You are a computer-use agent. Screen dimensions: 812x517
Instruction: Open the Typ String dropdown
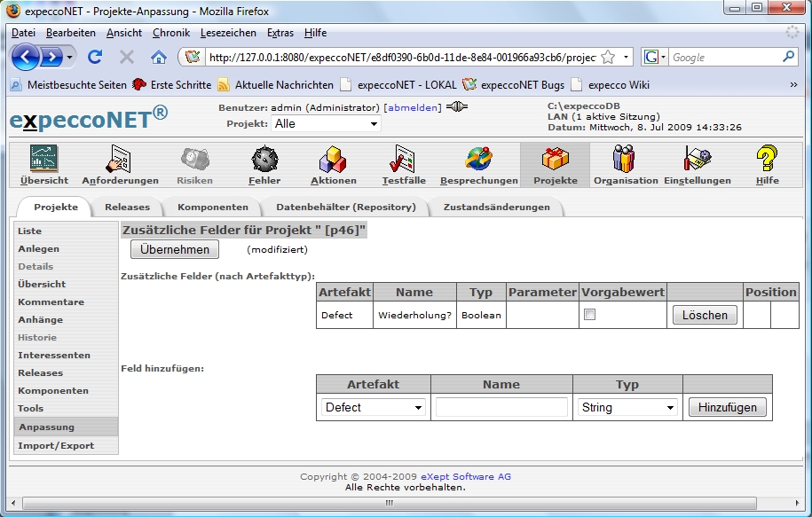[627, 408]
